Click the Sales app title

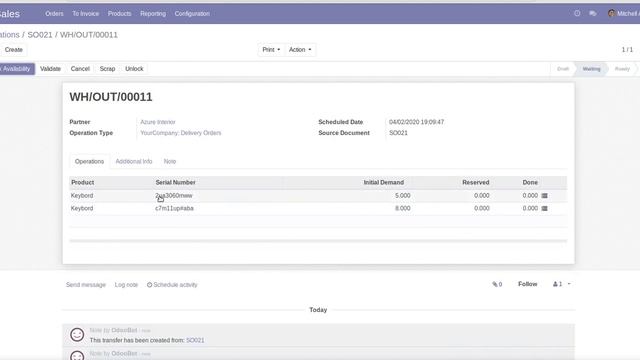(x=10, y=13)
